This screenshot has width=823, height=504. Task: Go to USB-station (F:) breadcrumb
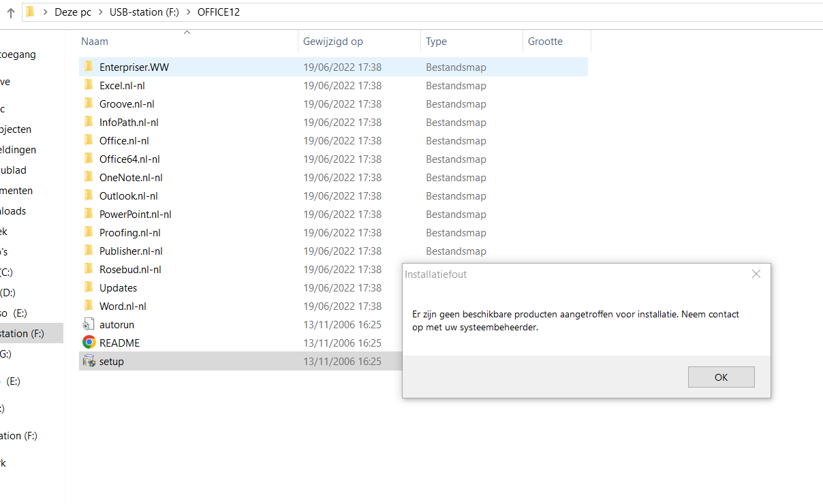point(144,12)
